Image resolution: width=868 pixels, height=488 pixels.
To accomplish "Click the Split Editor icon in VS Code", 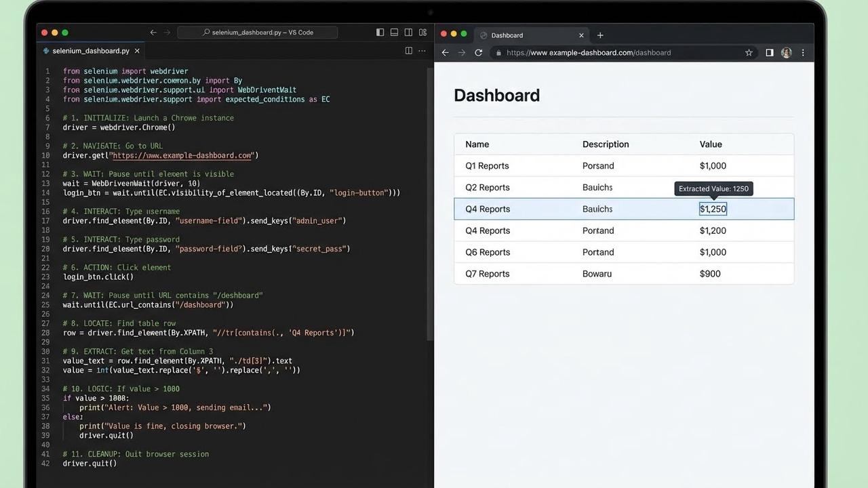I will coord(408,50).
